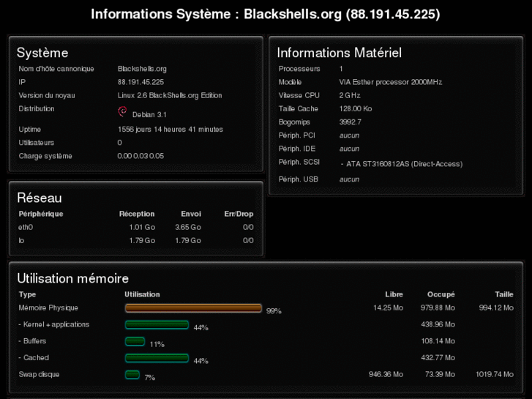Click the Kernel + applications 44% bar
Screen dimensions: 532x399
click(x=157, y=324)
